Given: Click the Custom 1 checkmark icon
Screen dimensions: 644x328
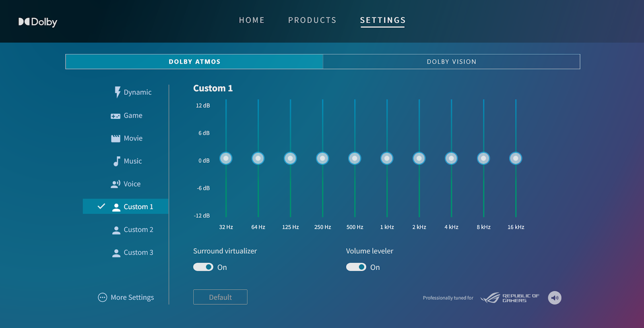Looking at the screenshot, I should (x=101, y=206).
